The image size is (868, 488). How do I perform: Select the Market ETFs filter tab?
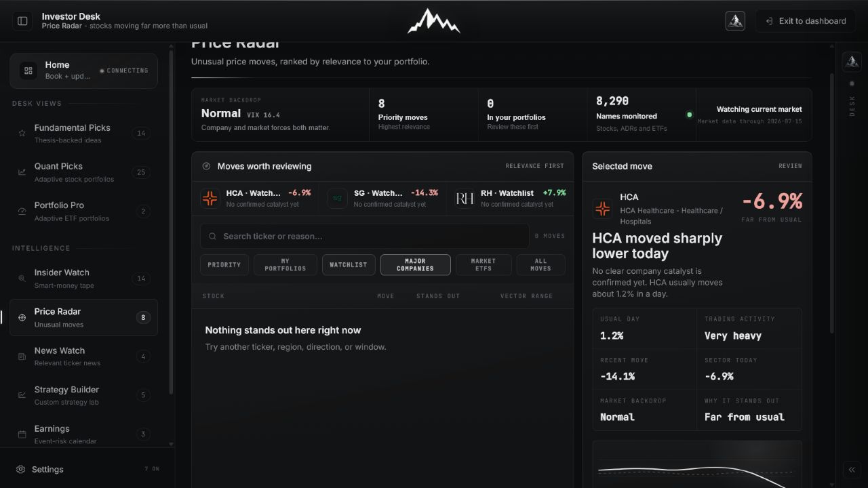pyautogui.click(x=484, y=264)
